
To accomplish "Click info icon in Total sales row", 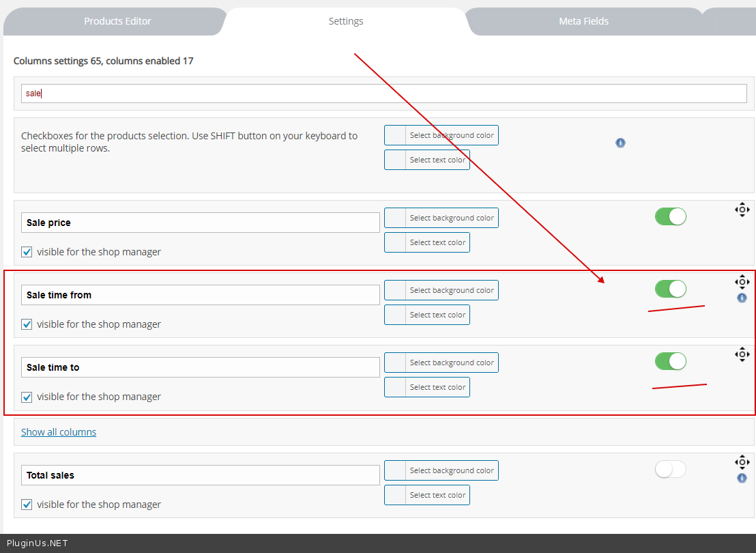I will (x=742, y=478).
